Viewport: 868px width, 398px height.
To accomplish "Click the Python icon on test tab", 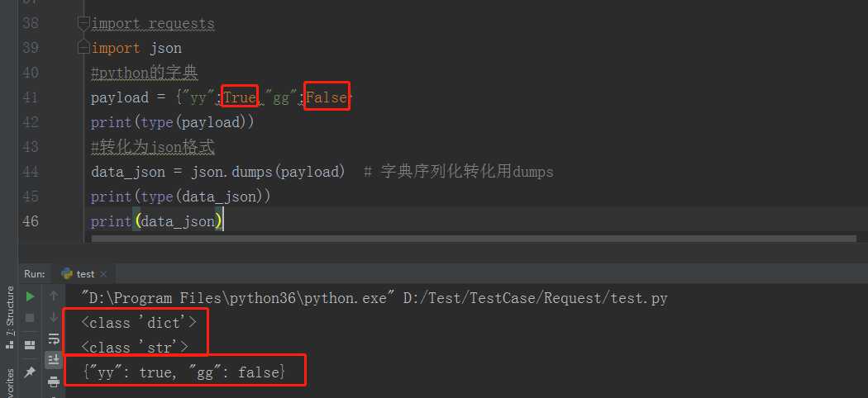I will (67, 273).
